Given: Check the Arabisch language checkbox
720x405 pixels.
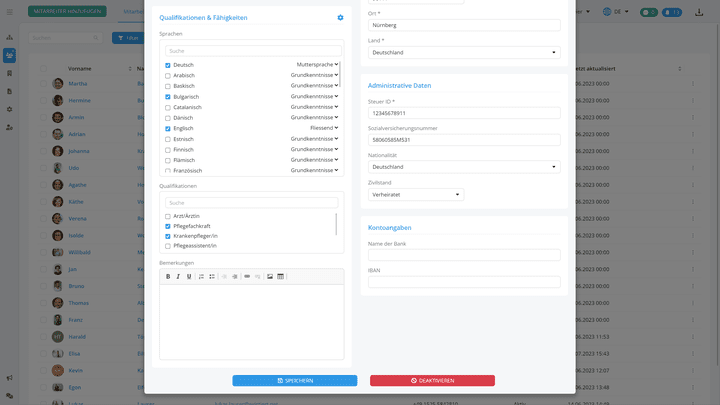Looking at the screenshot, I should [168, 75].
